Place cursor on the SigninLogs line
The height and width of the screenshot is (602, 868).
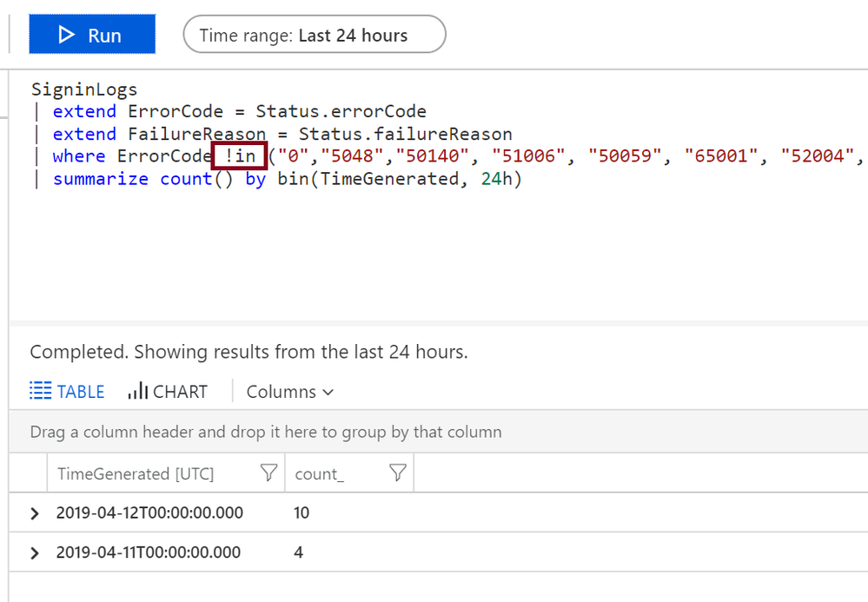tap(84, 89)
